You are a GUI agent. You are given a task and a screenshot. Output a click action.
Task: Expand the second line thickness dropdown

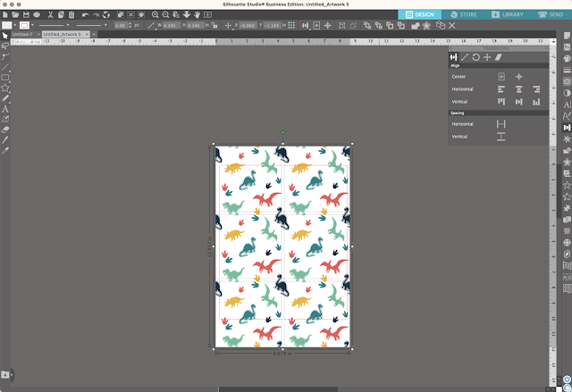pos(105,25)
